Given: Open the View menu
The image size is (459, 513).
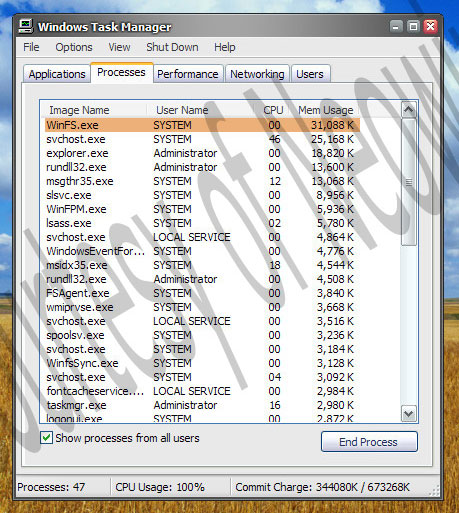Looking at the screenshot, I should [x=119, y=47].
